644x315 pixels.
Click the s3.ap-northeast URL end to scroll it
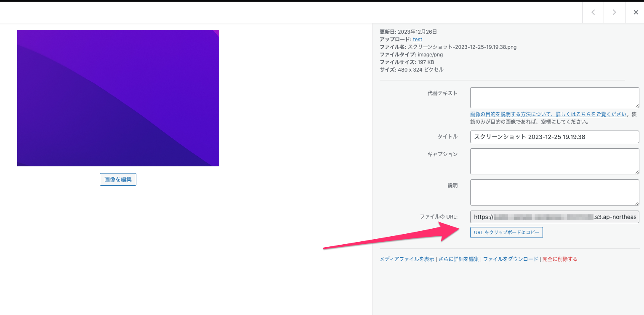click(631, 216)
